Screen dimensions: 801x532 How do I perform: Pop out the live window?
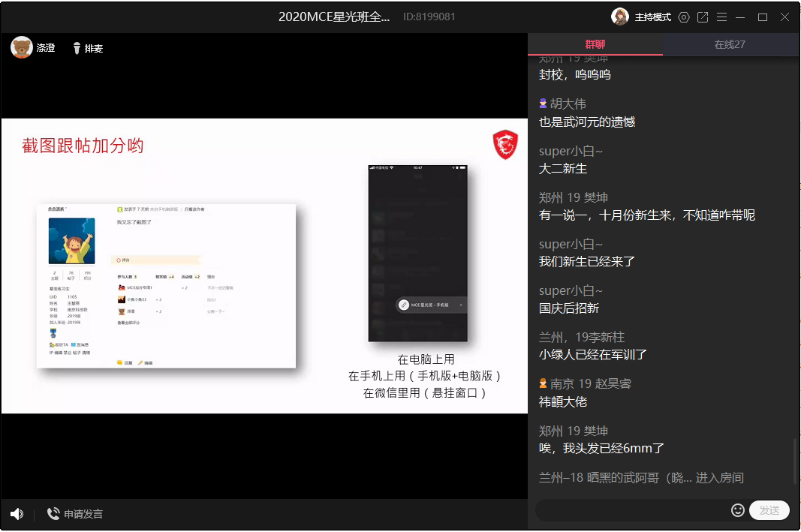pos(703,17)
